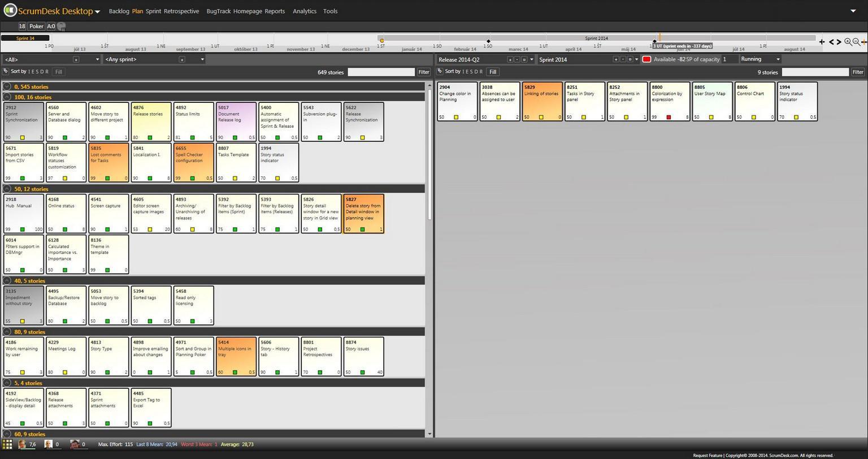Screen dimensions: 868x459
Task: Move timeline to previous period
Action: point(831,42)
